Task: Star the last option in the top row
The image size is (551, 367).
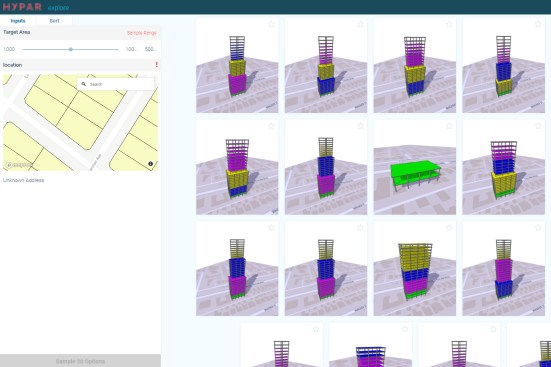Action: coord(538,24)
